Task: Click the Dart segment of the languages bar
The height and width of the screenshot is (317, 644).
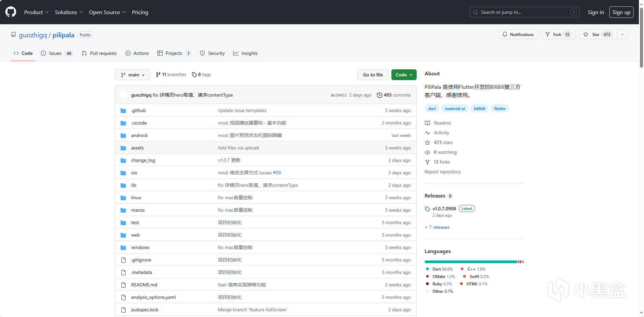Action: 471,262
